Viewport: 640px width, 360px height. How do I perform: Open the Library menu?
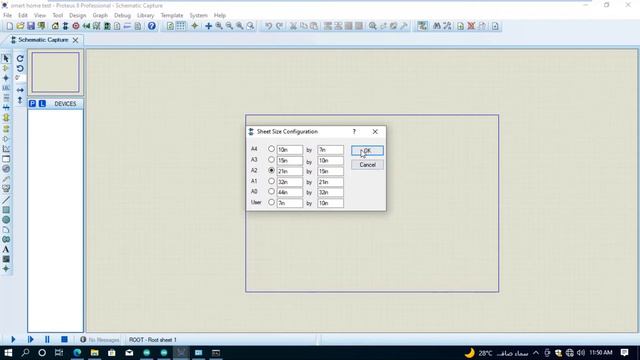(x=146, y=15)
